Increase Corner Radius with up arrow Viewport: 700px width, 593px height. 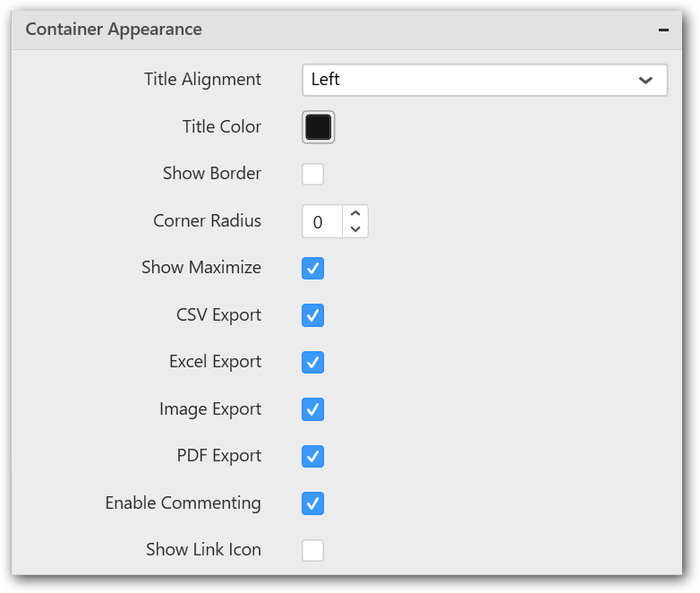click(355, 214)
